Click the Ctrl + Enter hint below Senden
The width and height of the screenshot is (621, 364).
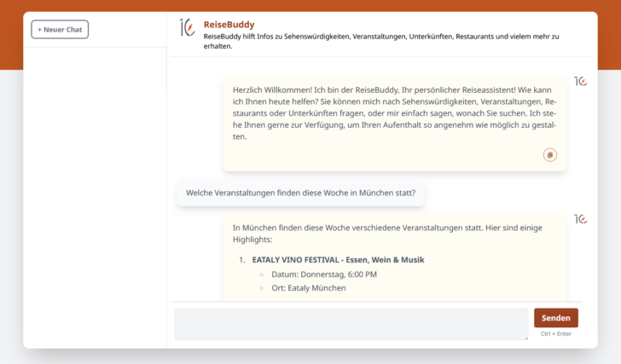(555, 333)
